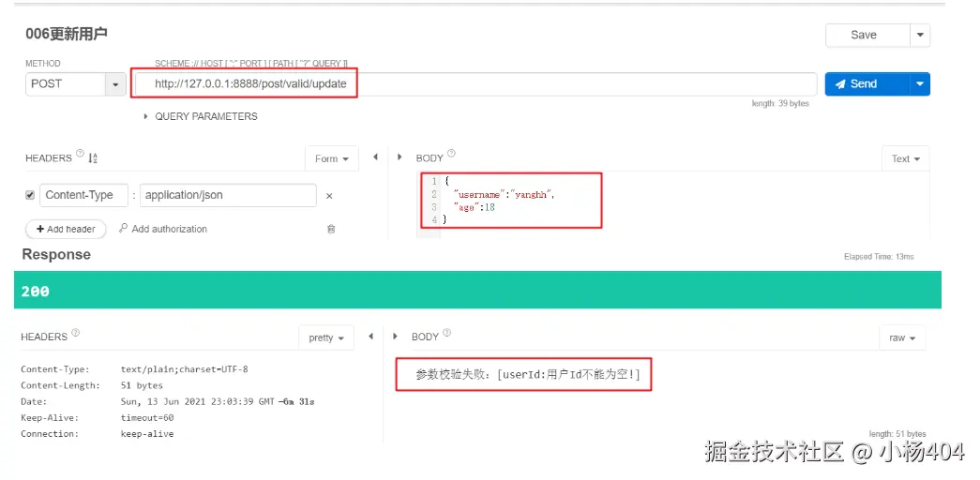Screen dimensions: 980x480
Task: Click the request BODY help icon
Action: pyautogui.click(x=451, y=153)
